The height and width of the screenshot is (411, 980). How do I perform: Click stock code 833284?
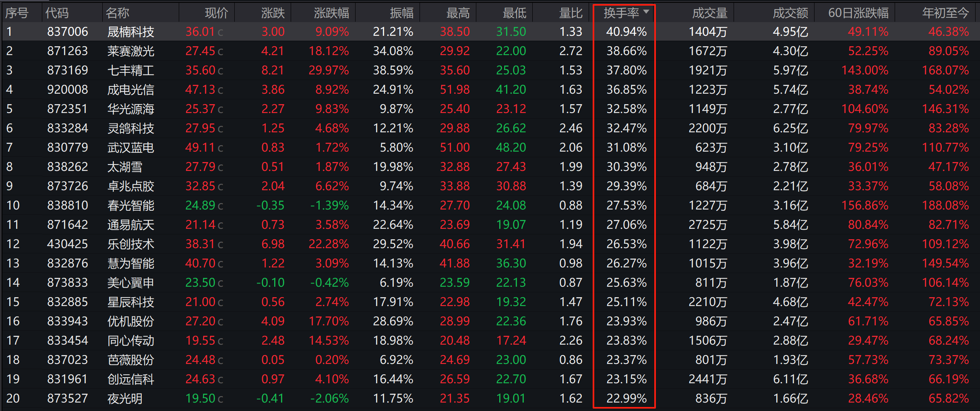68,128
